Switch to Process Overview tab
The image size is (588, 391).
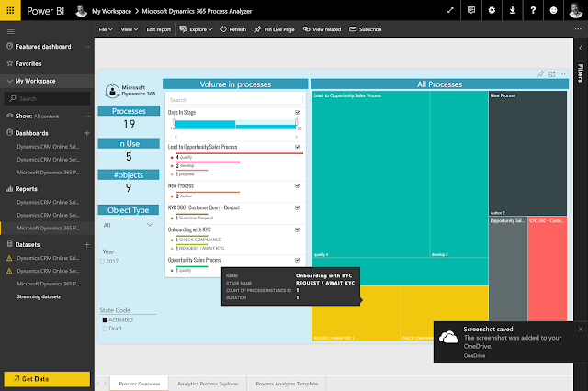[139, 384]
